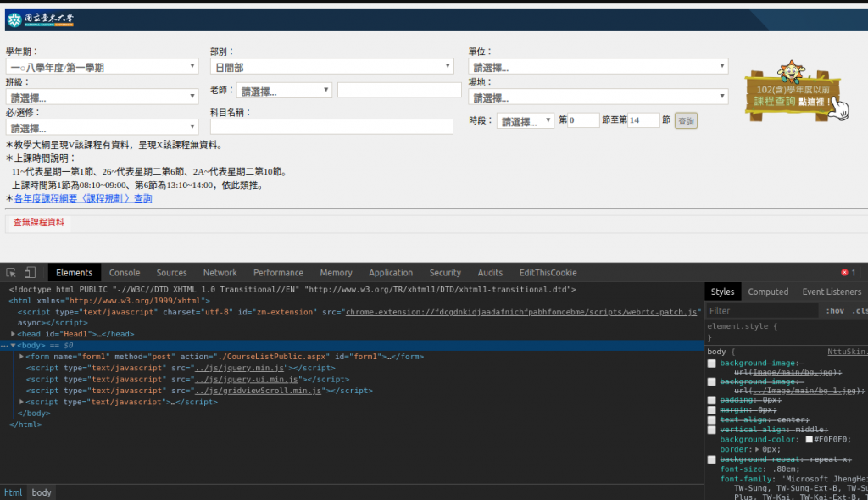
Task: Toggle the vertical-align: middle style checkbox
Action: tap(711, 430)
